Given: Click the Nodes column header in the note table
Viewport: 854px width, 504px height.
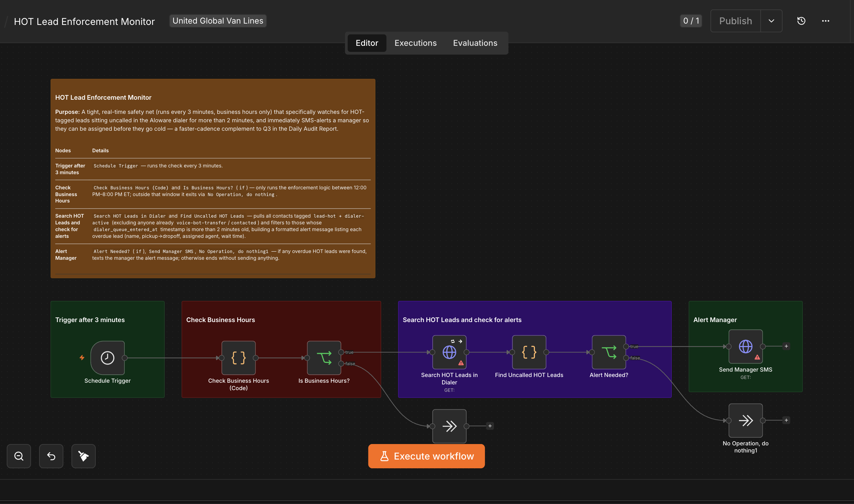Looking at the screenshot, I should click(63, 151).
